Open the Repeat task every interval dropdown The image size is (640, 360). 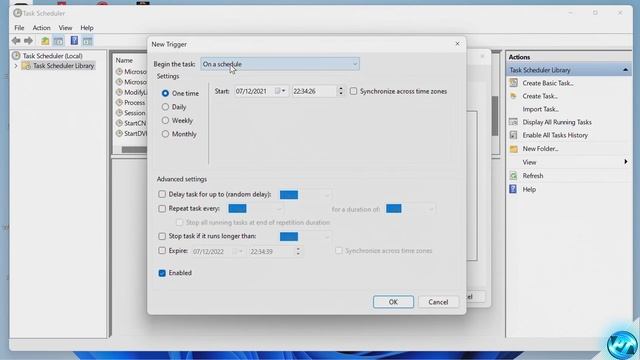tap(279, 209)
